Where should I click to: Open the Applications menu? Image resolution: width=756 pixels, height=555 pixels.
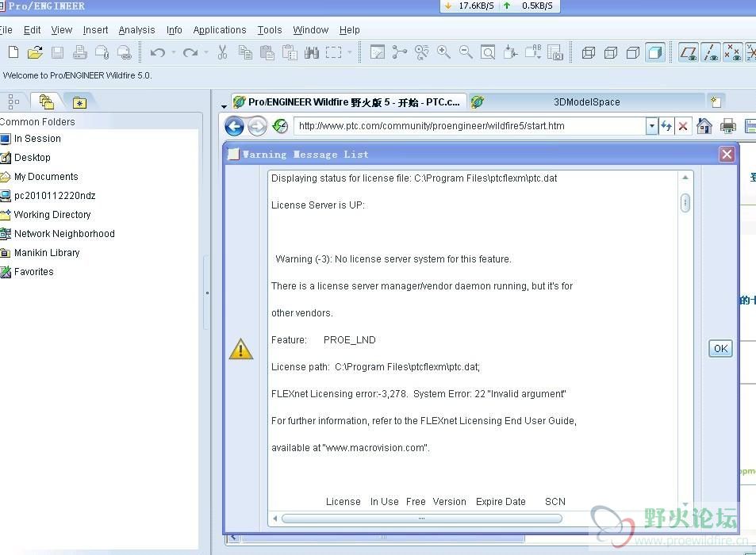tap(220, 30)
